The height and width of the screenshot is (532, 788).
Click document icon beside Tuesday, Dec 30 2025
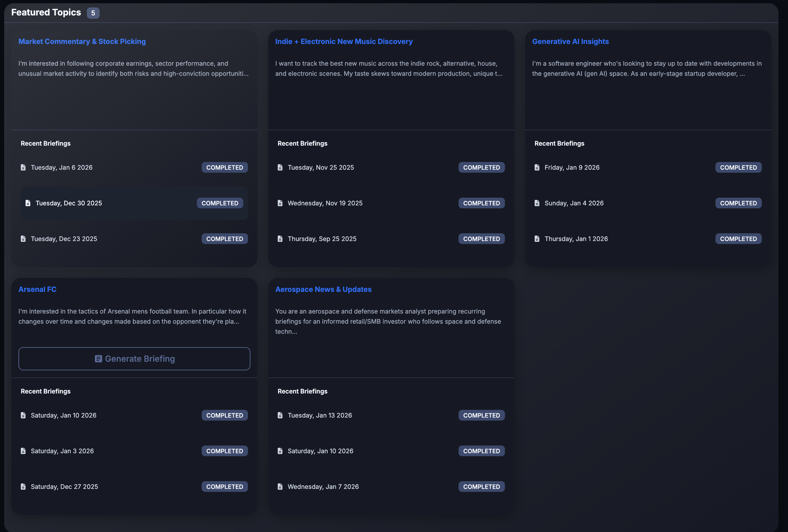pos(28,203)
